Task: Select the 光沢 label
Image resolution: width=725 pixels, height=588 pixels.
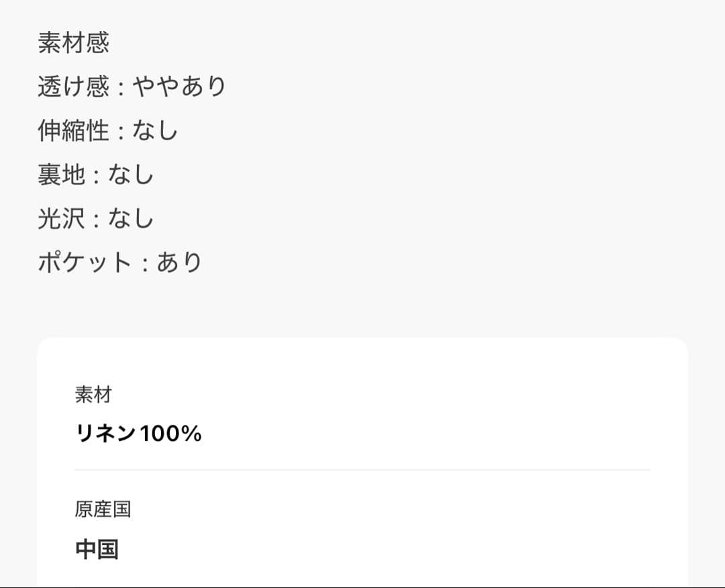Action: [x=61, y=219]
